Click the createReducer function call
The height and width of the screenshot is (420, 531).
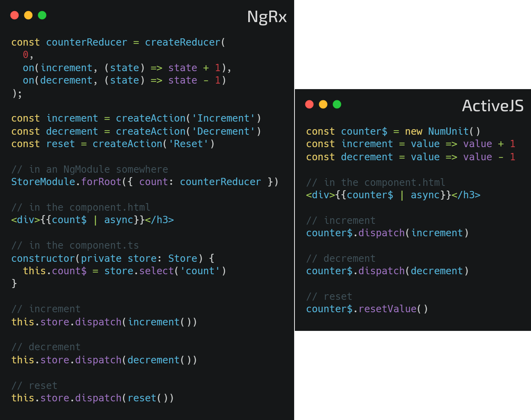pyautogui.click(x=182, y=42)
